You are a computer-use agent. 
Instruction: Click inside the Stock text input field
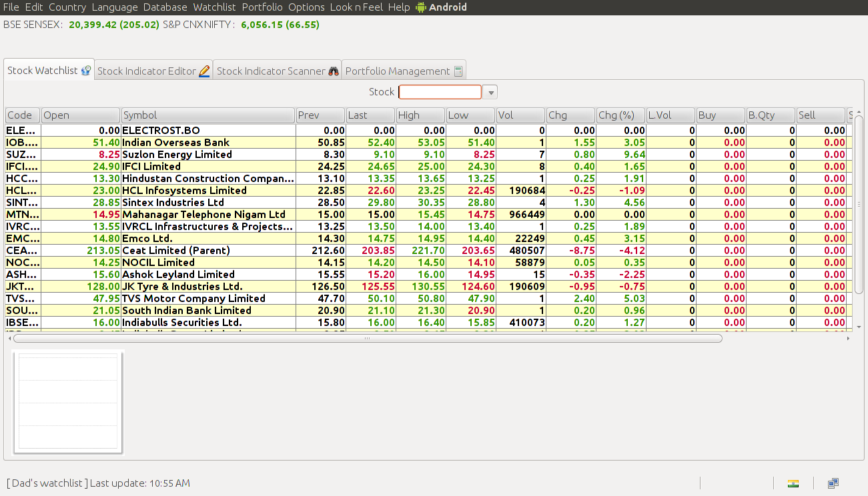(440, 92)
